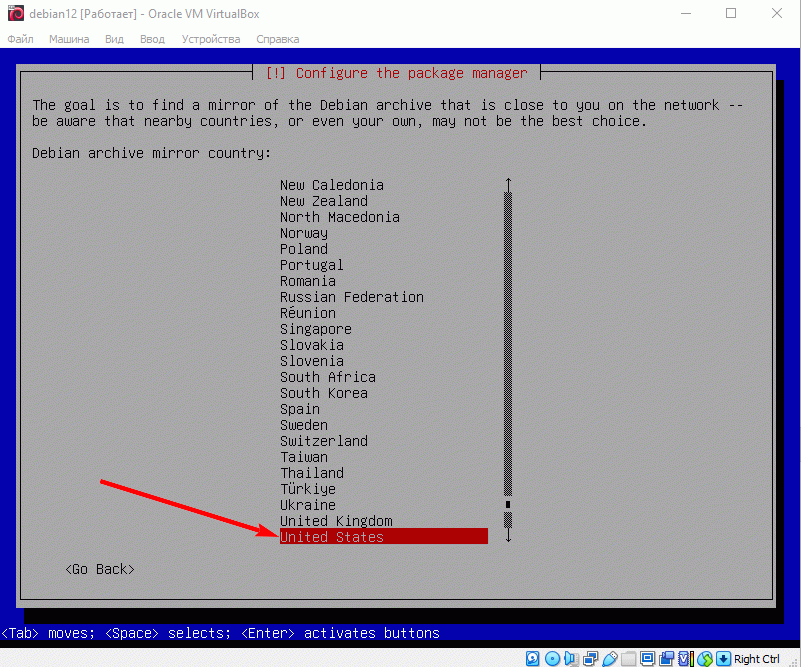The height and width of the screenshot is (667, 801).
Task: Pick Poland from the mirror list
Action: pyautogui.click(x=304, y=249)
